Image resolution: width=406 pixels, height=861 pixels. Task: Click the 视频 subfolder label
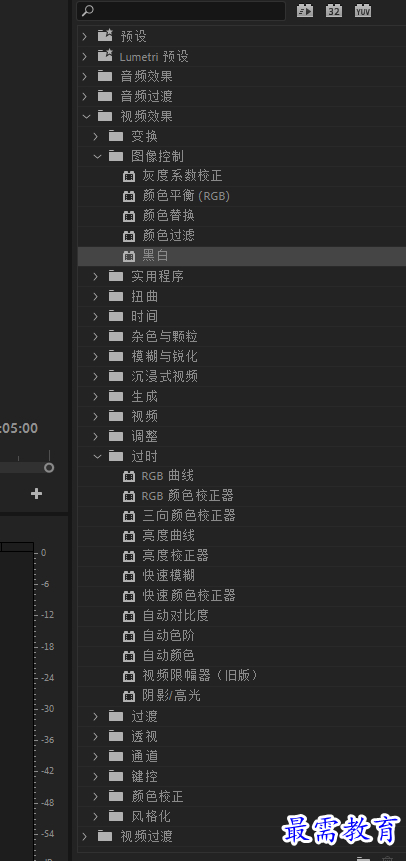(144, 416)
